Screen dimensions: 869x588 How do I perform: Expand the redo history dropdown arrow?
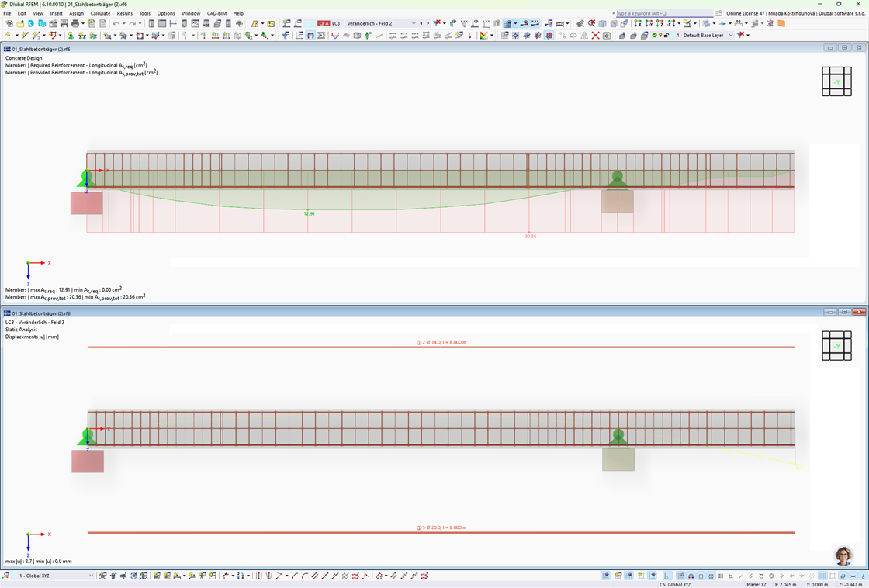(140, 23)
